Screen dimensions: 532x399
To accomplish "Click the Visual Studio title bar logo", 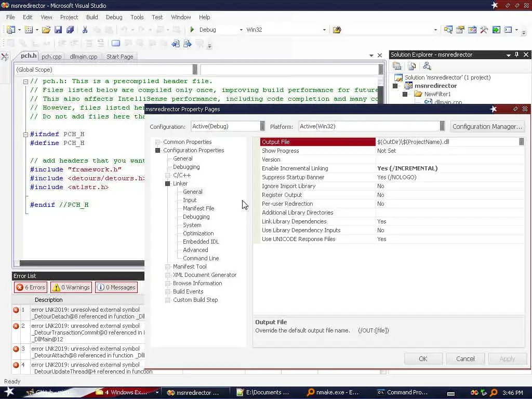I will click(5, 5).
